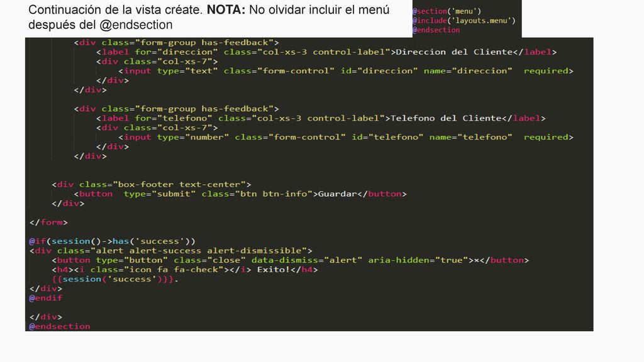Click the 'Exito!' h4 heading line

(x=185, y=270)
